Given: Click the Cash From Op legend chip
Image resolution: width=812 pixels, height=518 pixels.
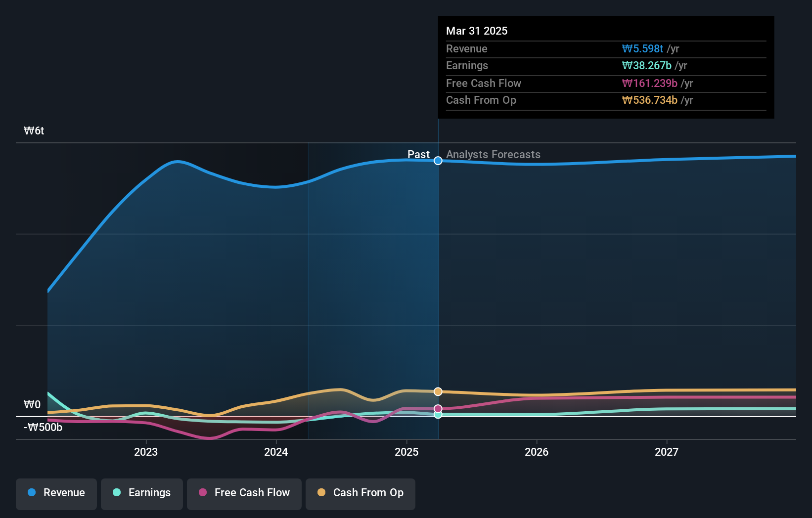Looking at the screenshot, I should pyautogui.click(x=360, y=493).
